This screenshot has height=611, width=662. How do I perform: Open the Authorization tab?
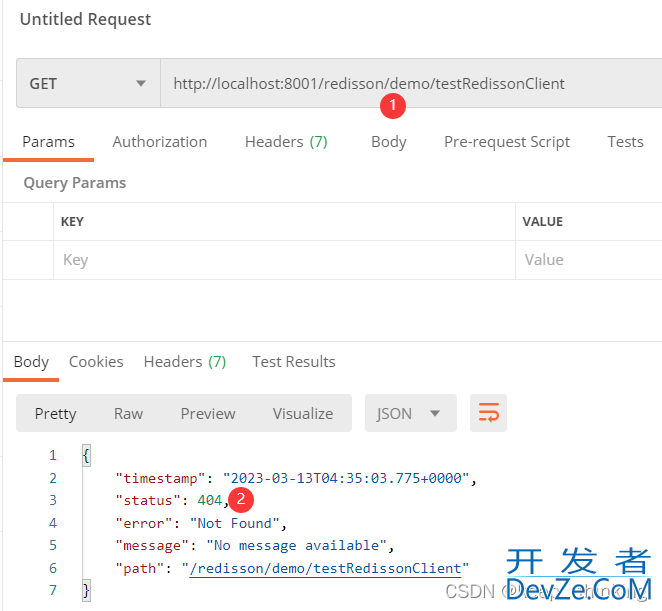coord(160,142)
